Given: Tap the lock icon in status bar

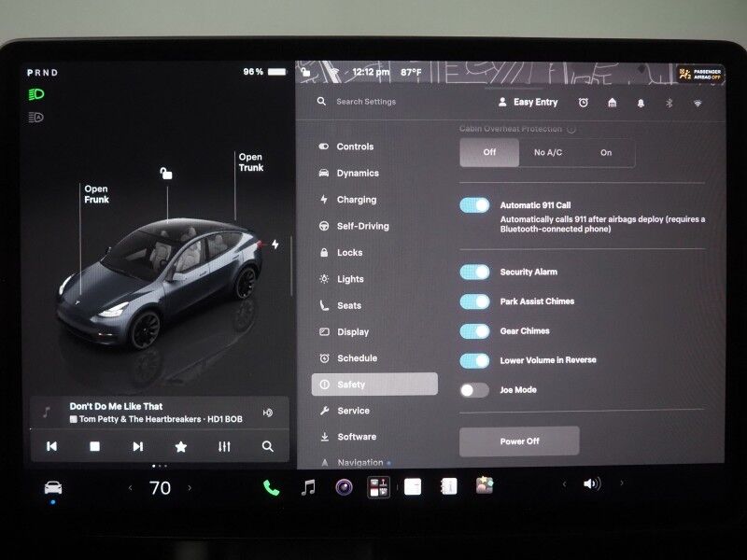Looking at the screenshot, I should (x=306, y=73).
